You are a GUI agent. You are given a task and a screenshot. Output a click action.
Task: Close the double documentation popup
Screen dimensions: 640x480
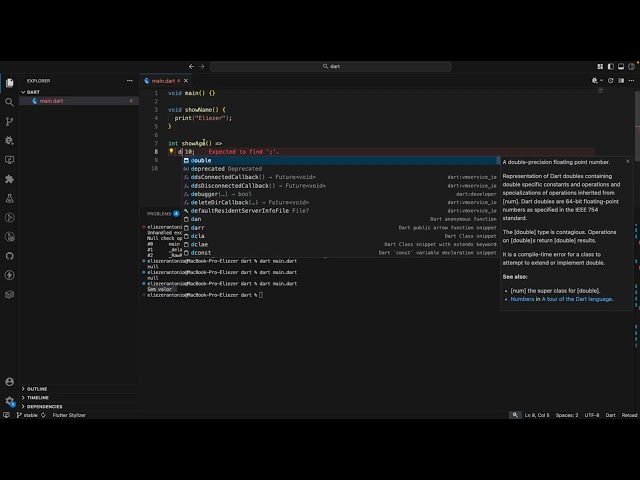pyautogui.click(x=628, y=162)
